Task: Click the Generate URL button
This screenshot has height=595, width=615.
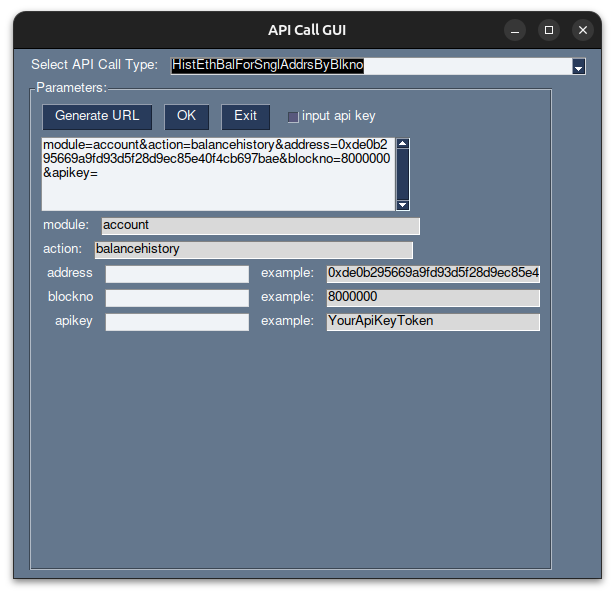Action: tap(97, 116)
